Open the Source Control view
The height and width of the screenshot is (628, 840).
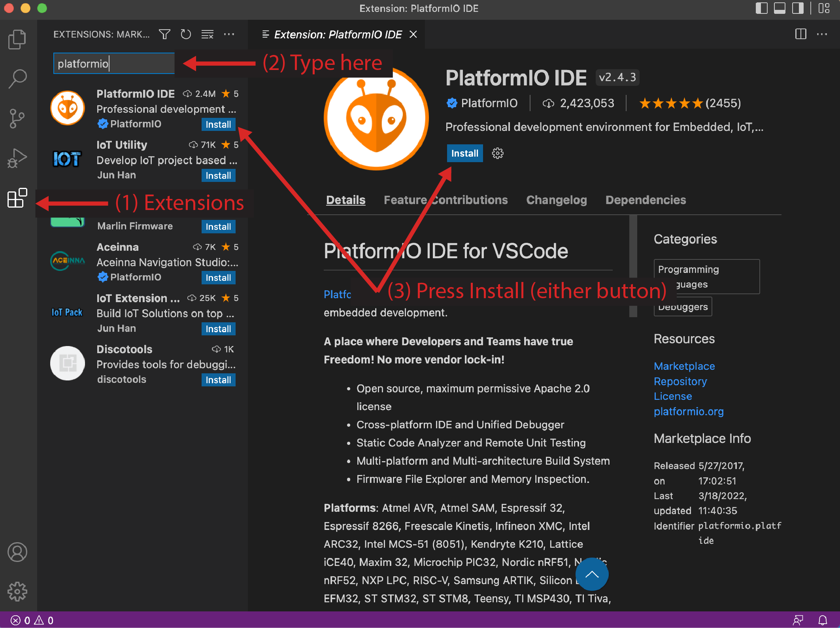[x=17, y=118]
